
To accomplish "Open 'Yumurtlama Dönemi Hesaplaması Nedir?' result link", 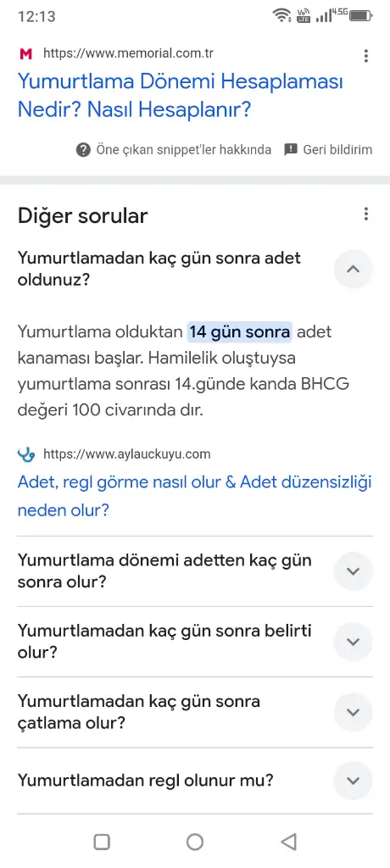I will pyautogui.click(x=181, y=96).
